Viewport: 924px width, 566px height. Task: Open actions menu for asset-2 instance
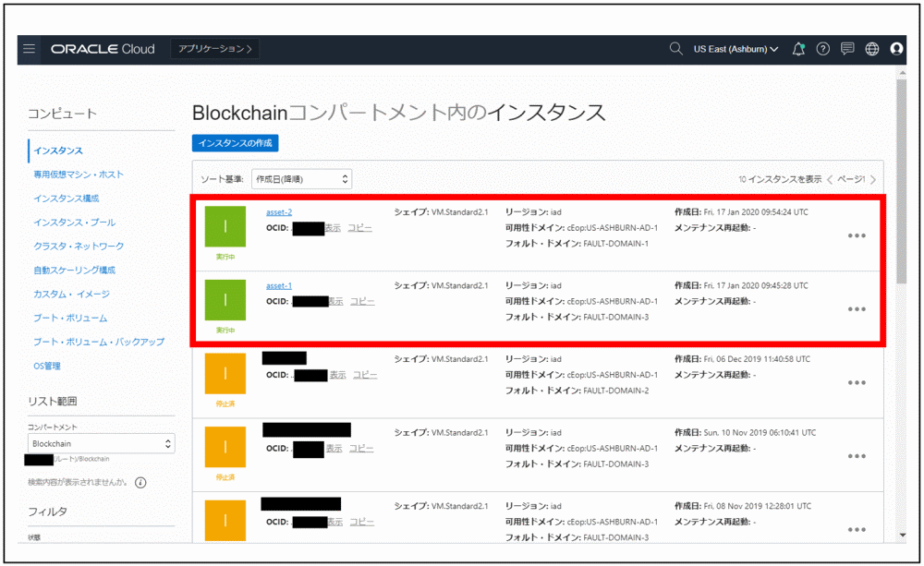pyautogui.click(x=857, y=235)
